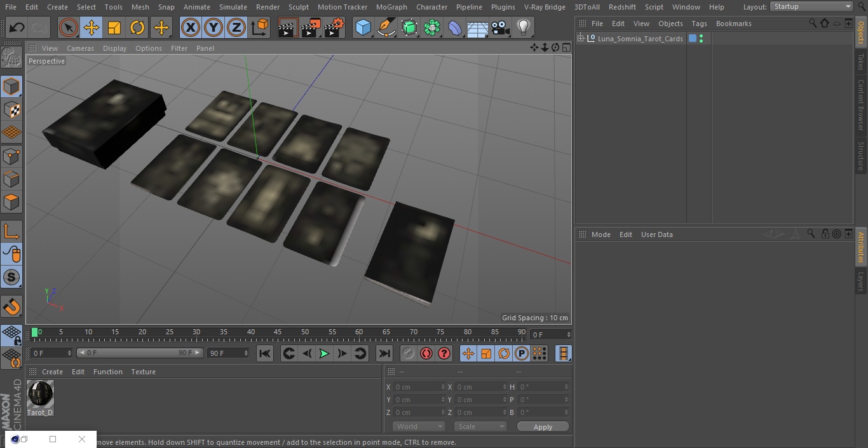Image resolution: width=868 pixels, height=448 pixels.
Task: Open the V-Ray Bridge menu
Action: (x=545, y=7)
